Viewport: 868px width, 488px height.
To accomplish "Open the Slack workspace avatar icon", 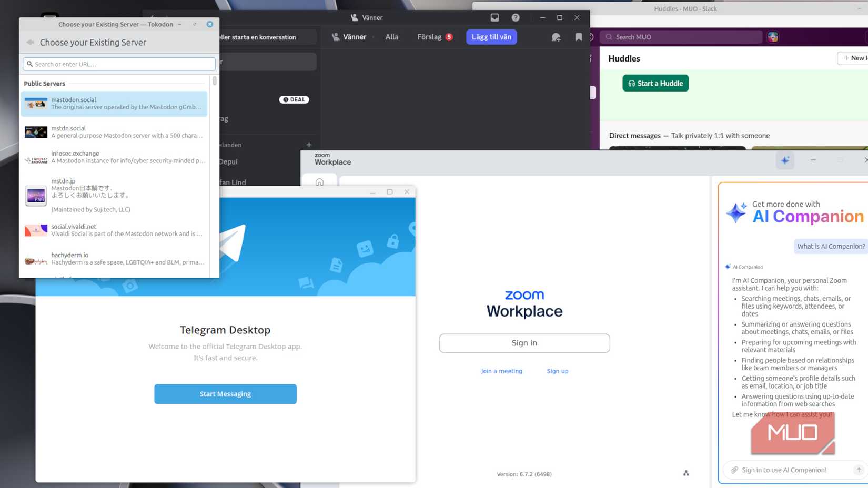I will (773, 37).
